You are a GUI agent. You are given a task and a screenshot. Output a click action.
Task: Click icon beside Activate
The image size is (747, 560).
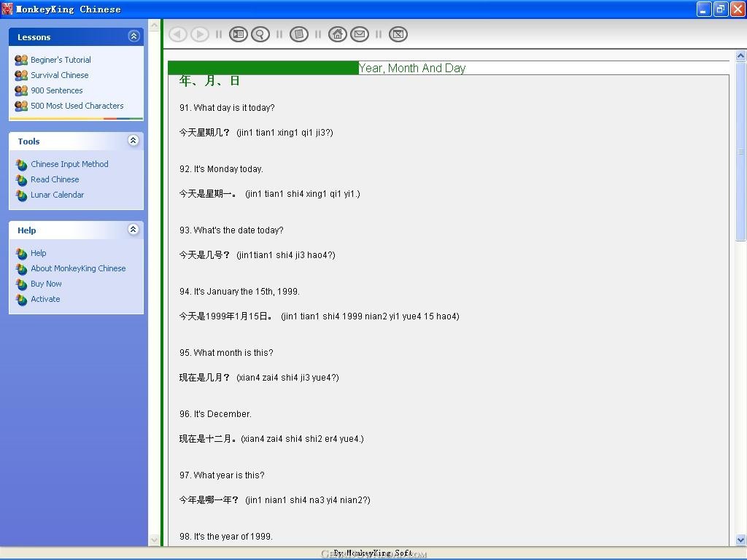coord(21,300)
